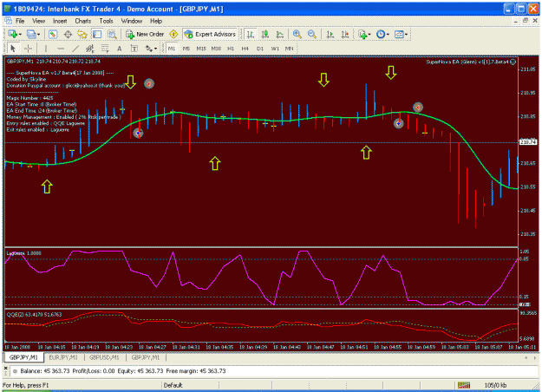This screenshot has height=392, width=542.
Task: Switch chart to line chart style
Action: coord(279,34)
